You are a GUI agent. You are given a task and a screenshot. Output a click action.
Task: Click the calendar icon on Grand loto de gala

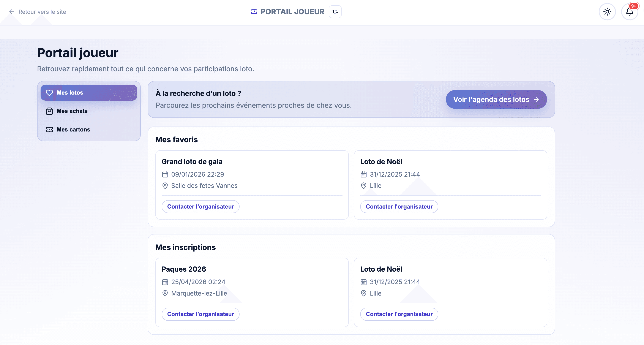[165, 174]
